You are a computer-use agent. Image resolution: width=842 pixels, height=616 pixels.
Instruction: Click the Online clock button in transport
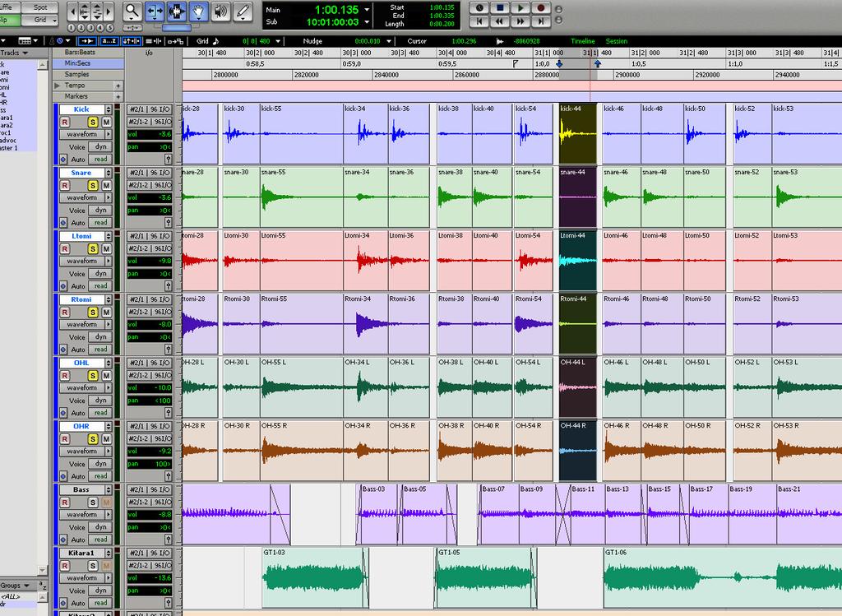tap(479, 8)
